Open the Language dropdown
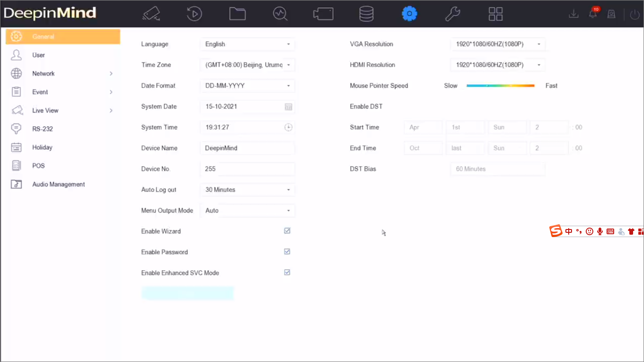Viewport: 644px width, 362px height. [247, 44]
